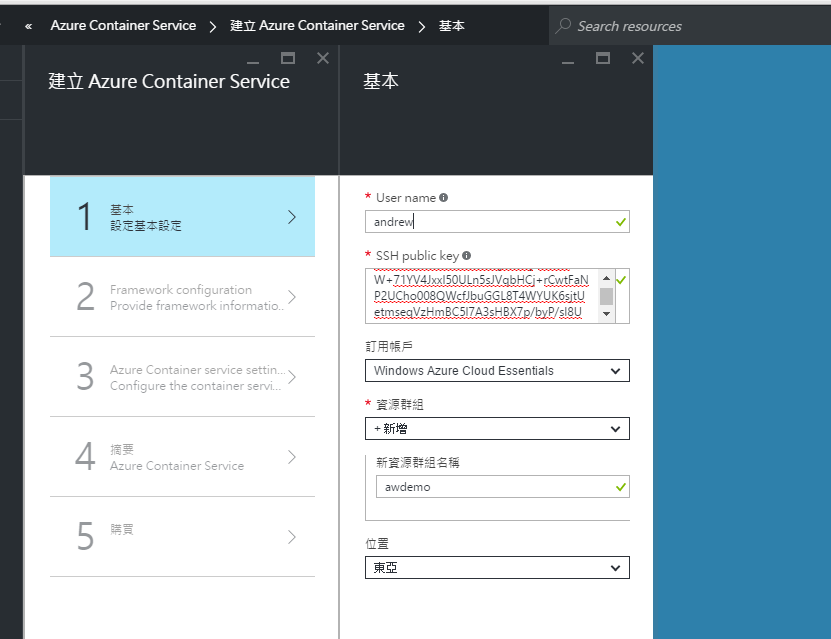Open the 訂用帳戶 subscription dropdown
Viewport: 831px width, 639px height.
click(x=497, y=370)
